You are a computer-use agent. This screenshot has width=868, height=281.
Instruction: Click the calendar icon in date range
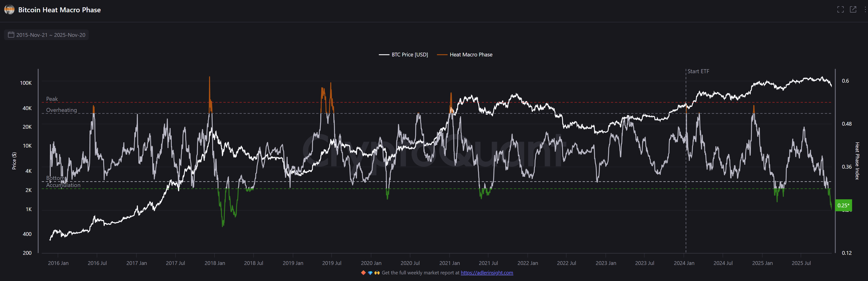(11, 35)
